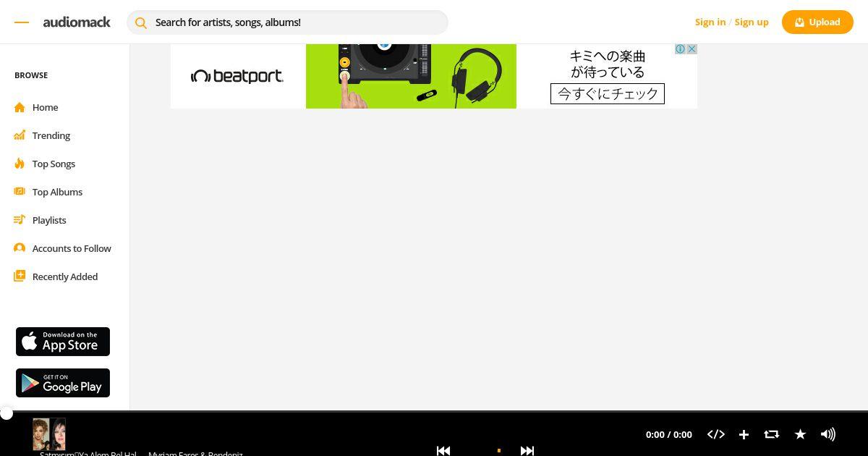Open the current track cover thumbnail
Screen dimensions: 868x456
(49, 434)
